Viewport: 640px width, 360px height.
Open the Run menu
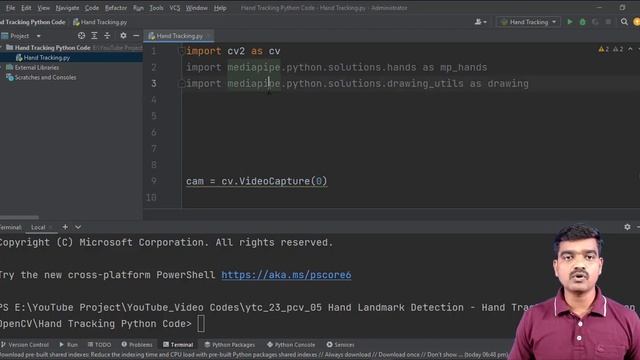pyautogui.click(x=138, y=8)
